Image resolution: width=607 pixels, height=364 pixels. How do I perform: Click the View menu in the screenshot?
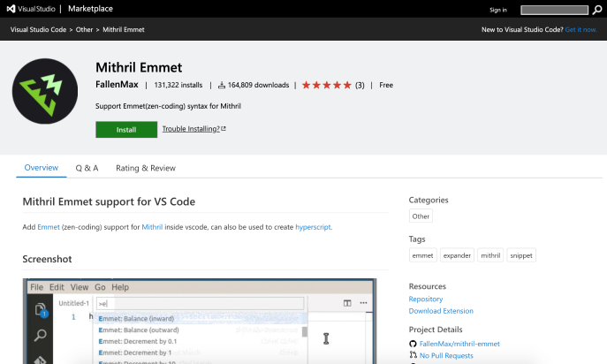pyautogui.click(x=80, y=287)
